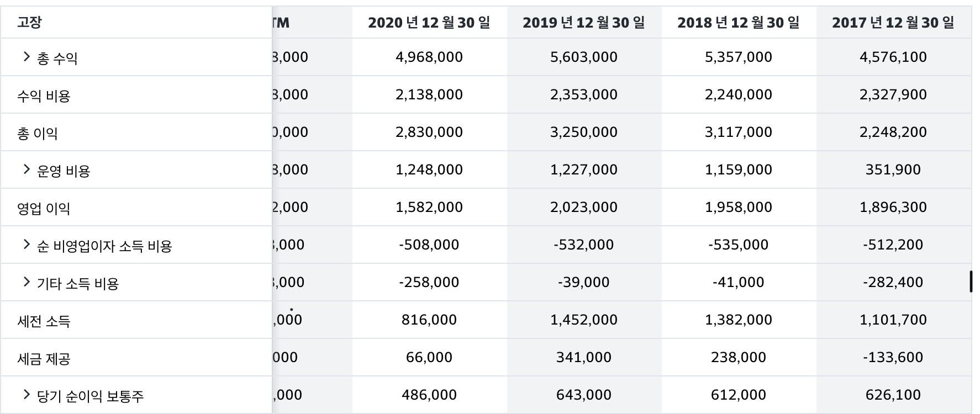980x414 pixels.
Task: Click the value 341,000
Action: (x=584, y=357)
